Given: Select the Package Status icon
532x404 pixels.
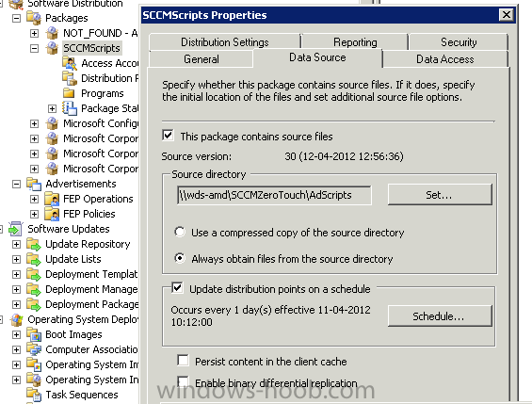Looking at the screenshot, I should 70,108.
